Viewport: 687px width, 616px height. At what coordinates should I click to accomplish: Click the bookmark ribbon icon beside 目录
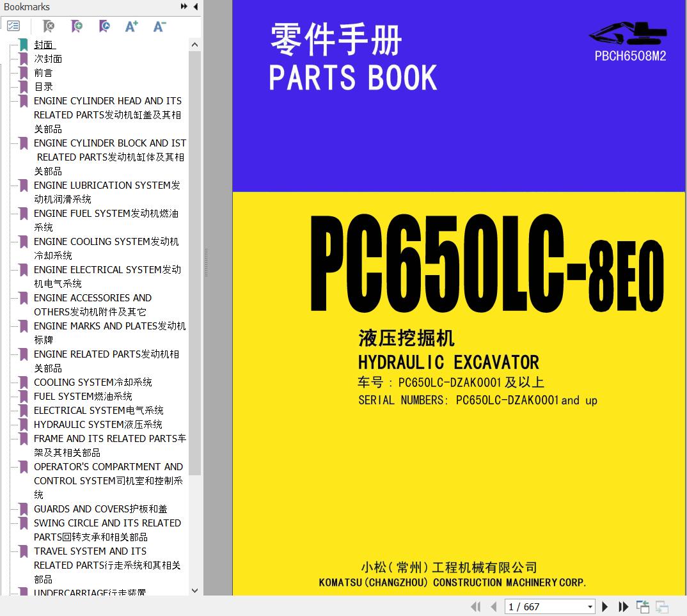pyautogui.click(x=23, y=87)
